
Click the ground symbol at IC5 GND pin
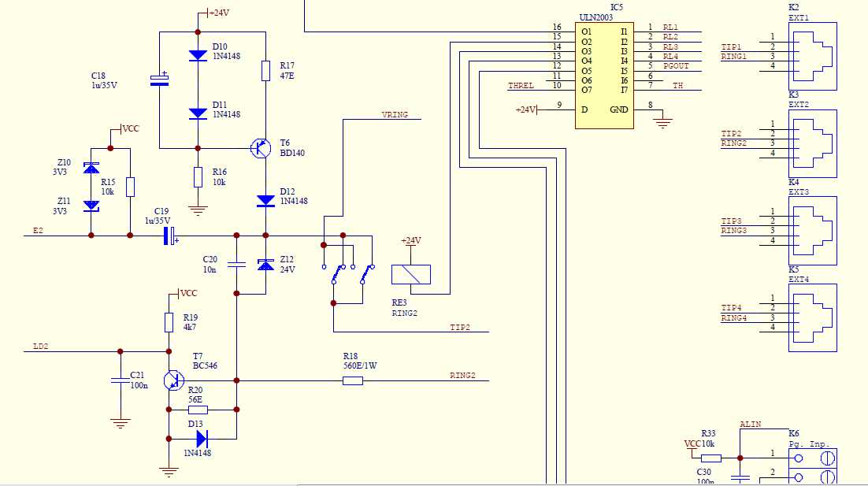(x=662, y=122)
